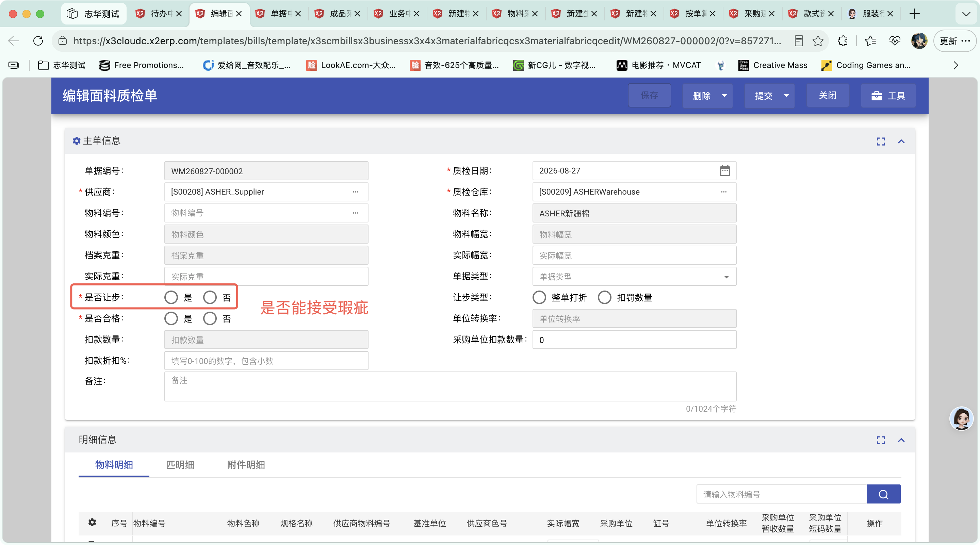Expand the 提交 button dropdown arrow
980x545 pixels.
[786, 96]
